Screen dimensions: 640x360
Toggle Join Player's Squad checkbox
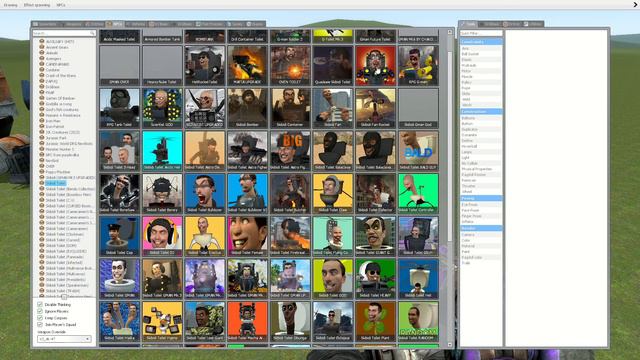(40, 324)
